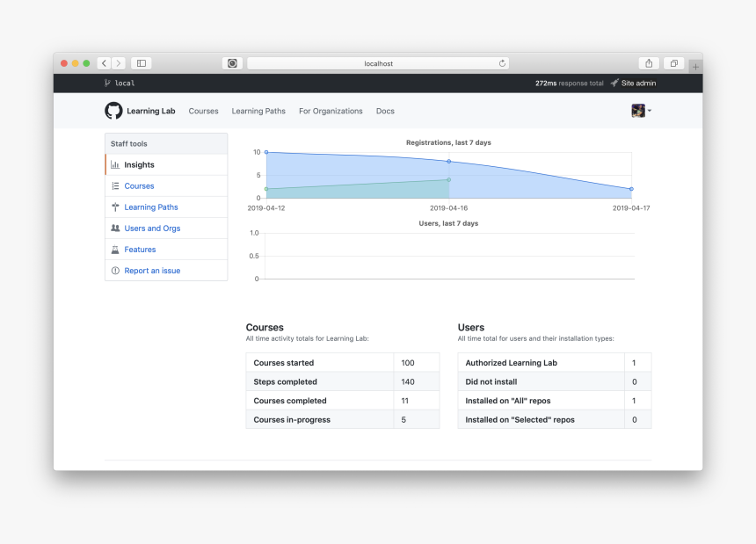Click the Courses list icon in sidebar
Viewport: 756px width, 544px height.
(115, 186)
